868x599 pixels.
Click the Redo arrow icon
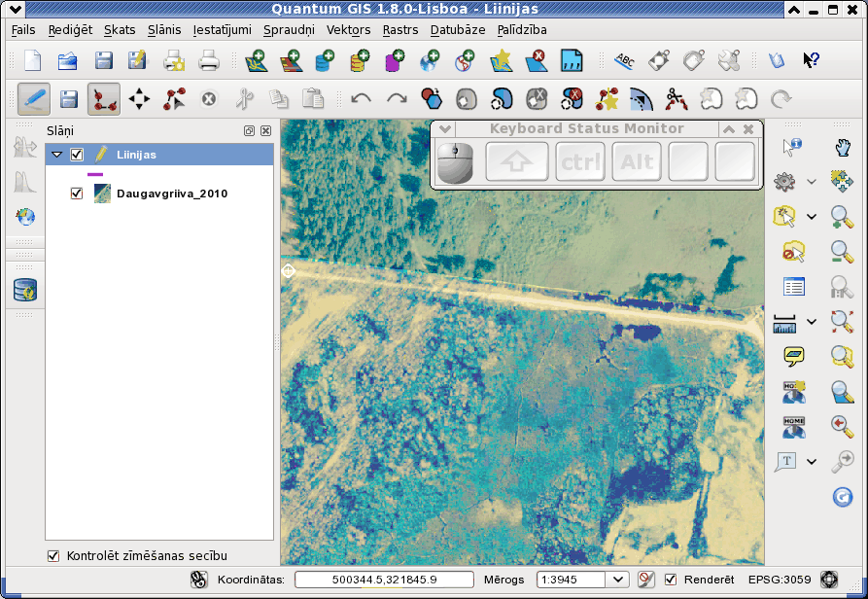(x=397, y=99)
